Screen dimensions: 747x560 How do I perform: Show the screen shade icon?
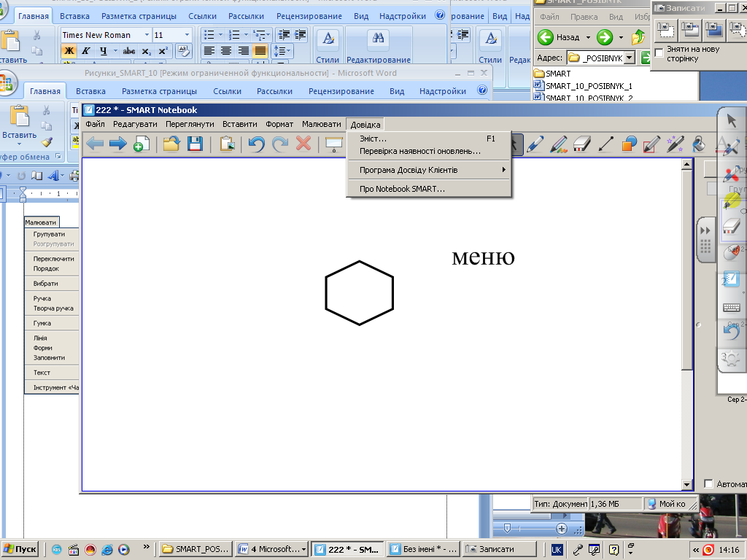[x=334, y=144]
